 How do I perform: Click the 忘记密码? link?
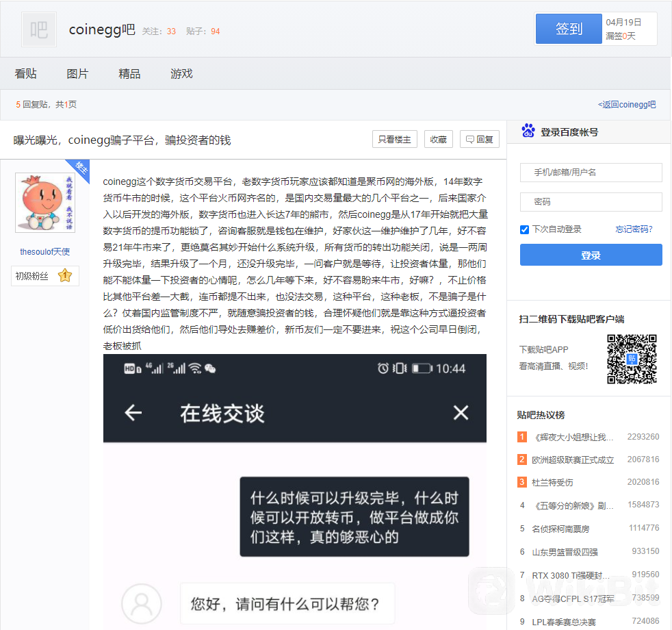pyautogui.click(x=634, y=229)
